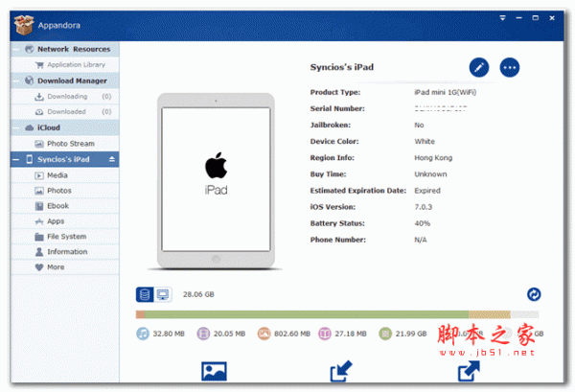Click the Hong Kong region value
Image resolution: width=575 pixels, height=392 pixels.
(x=433, y=158)
